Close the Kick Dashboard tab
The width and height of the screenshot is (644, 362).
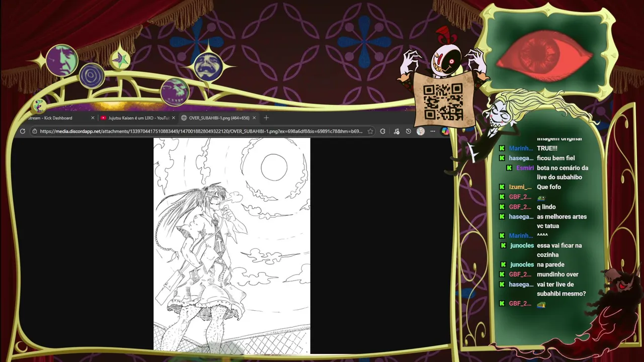[93, 118]
